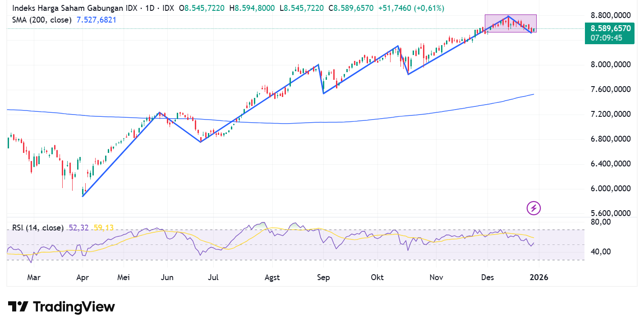
Task: Click the 8.800,0000 value on the price scale
Action: (610, 15)
